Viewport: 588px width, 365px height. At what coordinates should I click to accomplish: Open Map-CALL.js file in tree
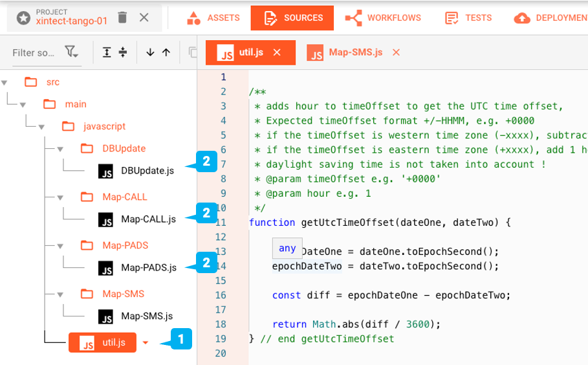(147, 219)
